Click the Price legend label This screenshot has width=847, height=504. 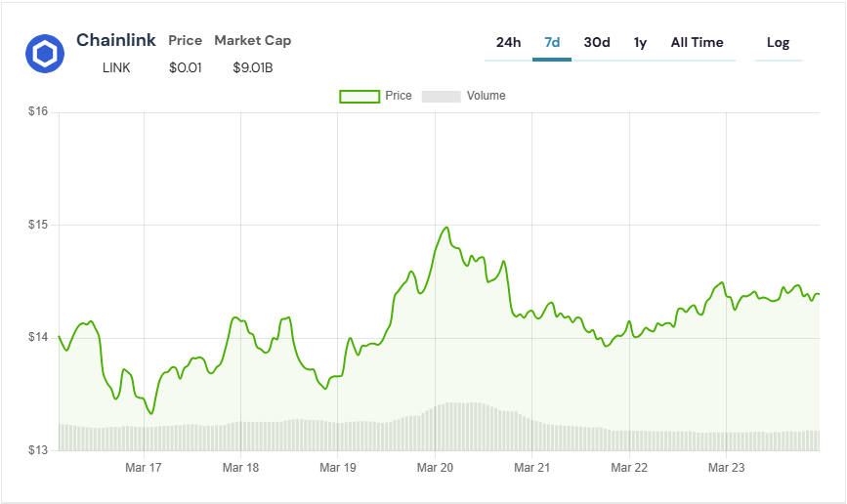pos(399,96)
